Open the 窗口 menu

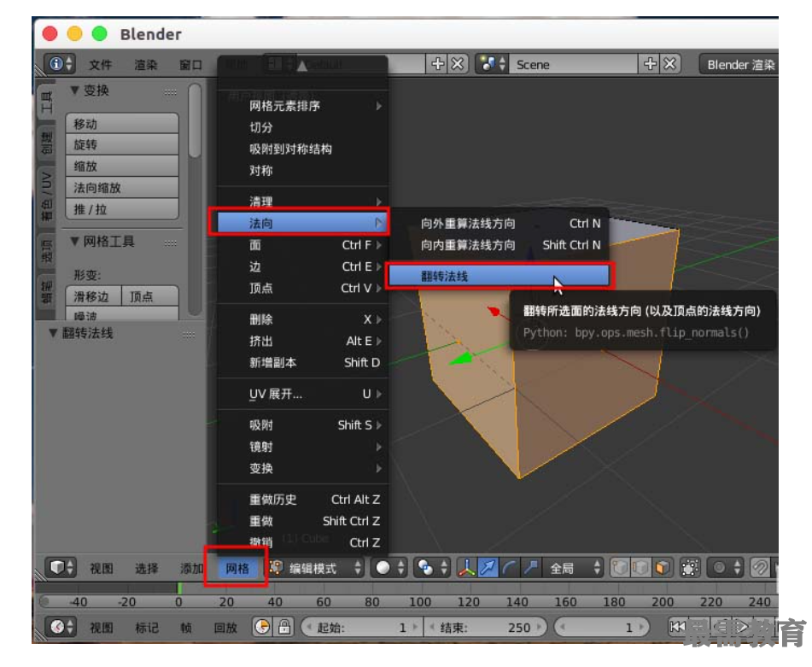click(x=190, y=64)
